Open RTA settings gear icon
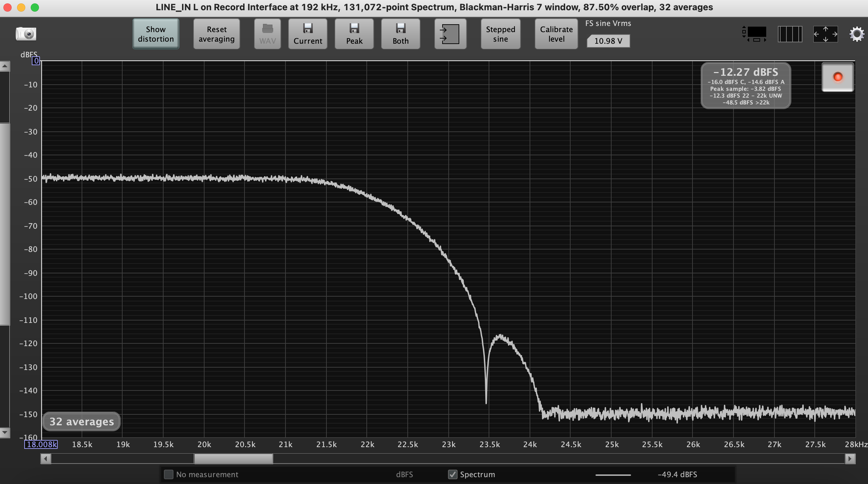The height and width of the screenshot is (484, 868). (x=857, y=34)
